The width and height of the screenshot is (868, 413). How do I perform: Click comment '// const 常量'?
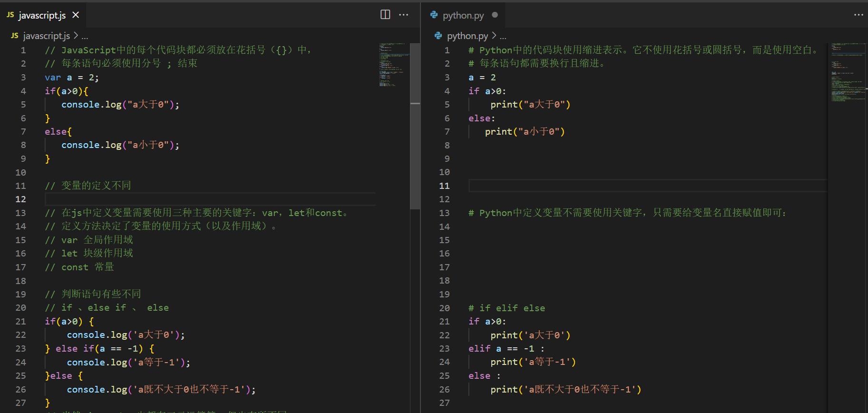pyautogui.click(x=79, y=267)
